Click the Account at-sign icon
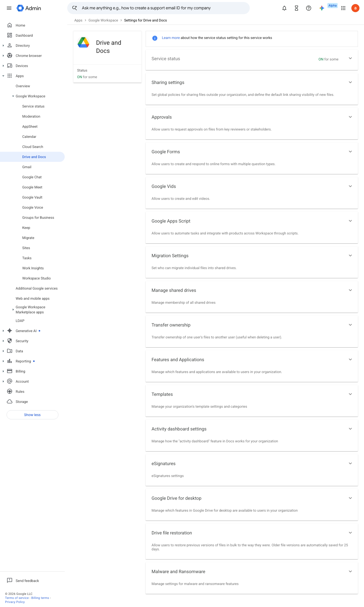Screen dimensions: 364x607 pyautogui.click(x=10, y=381)
